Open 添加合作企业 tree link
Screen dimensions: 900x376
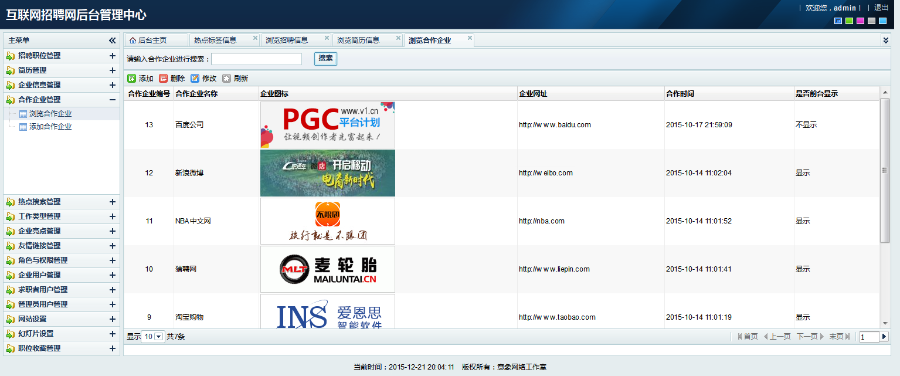pos(51,127)
